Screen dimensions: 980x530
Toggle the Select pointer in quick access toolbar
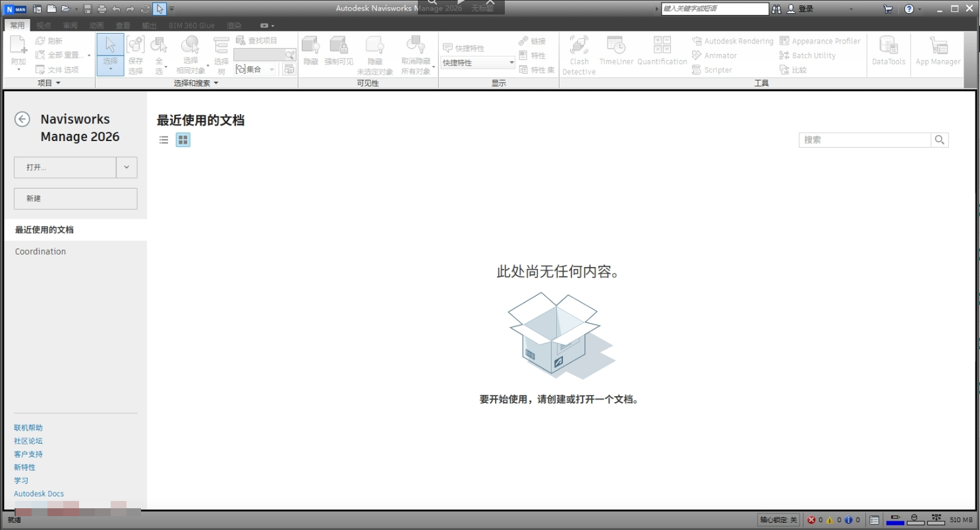click(x=159, y=9)
